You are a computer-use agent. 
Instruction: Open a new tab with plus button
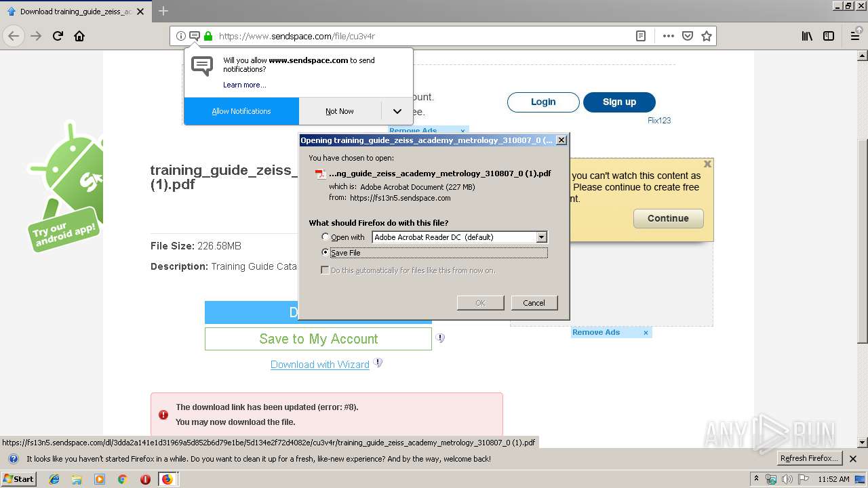pyautogui.click(x=163, y=11)
